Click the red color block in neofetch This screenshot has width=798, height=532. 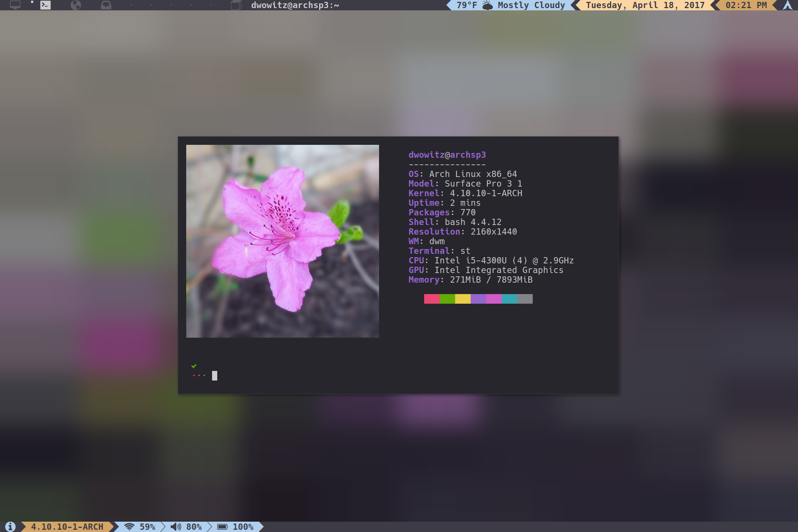(x=432, y=299)
